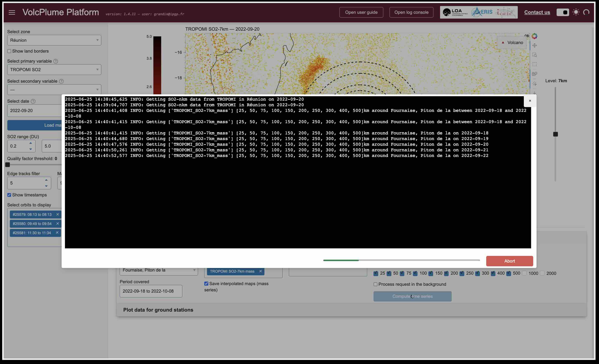Image resolution: width=599 pixels, height=364 pixels.
Task: Activate the Box Select tool
Action: coord(534,64)
